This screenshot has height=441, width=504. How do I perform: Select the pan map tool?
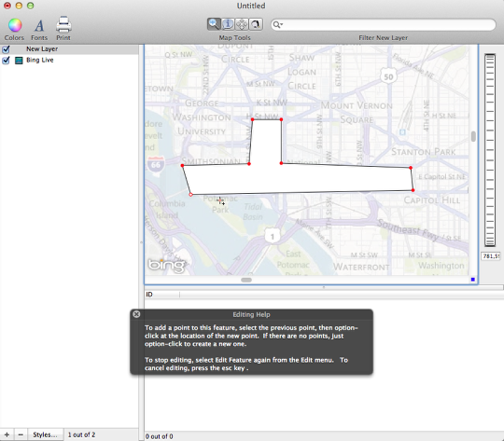point(242,24)
